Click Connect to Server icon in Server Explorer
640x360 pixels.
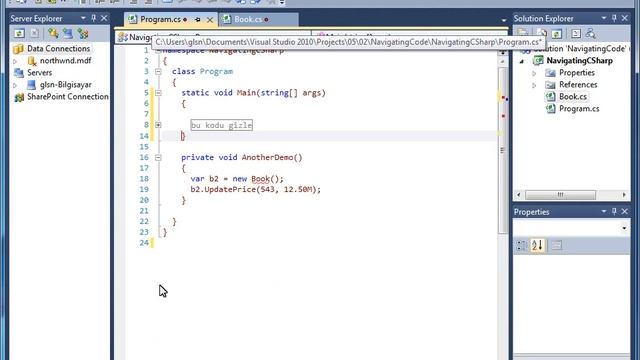coord(68,33)
